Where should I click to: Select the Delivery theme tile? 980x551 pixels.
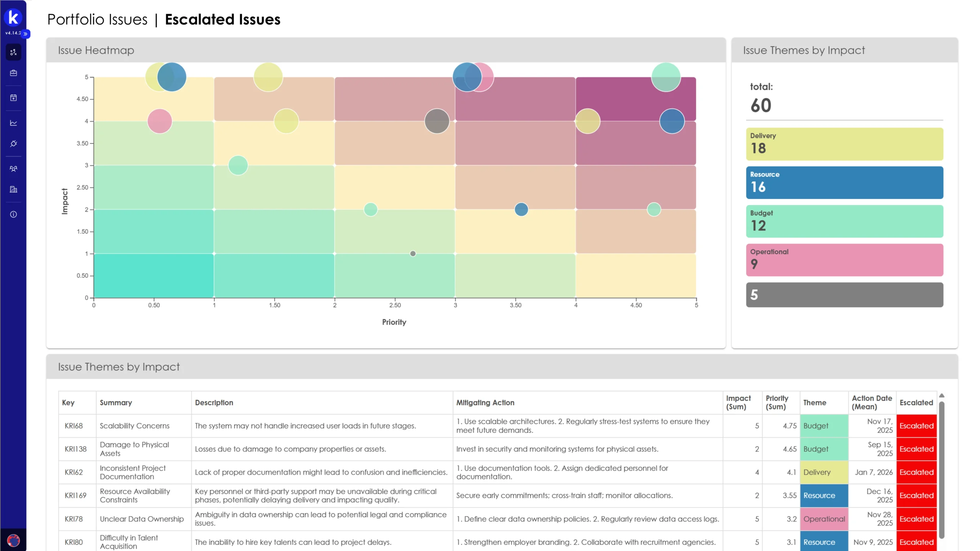tap(844, 144)
